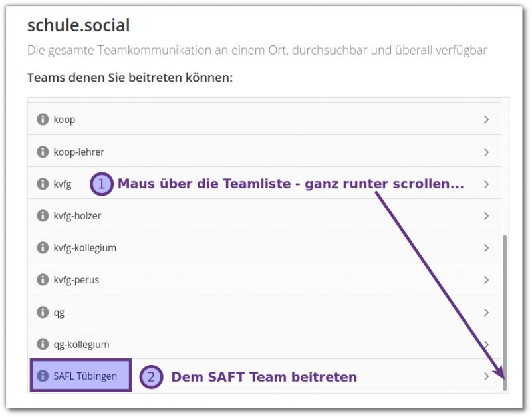Click the kvfg team info icon

42,184
